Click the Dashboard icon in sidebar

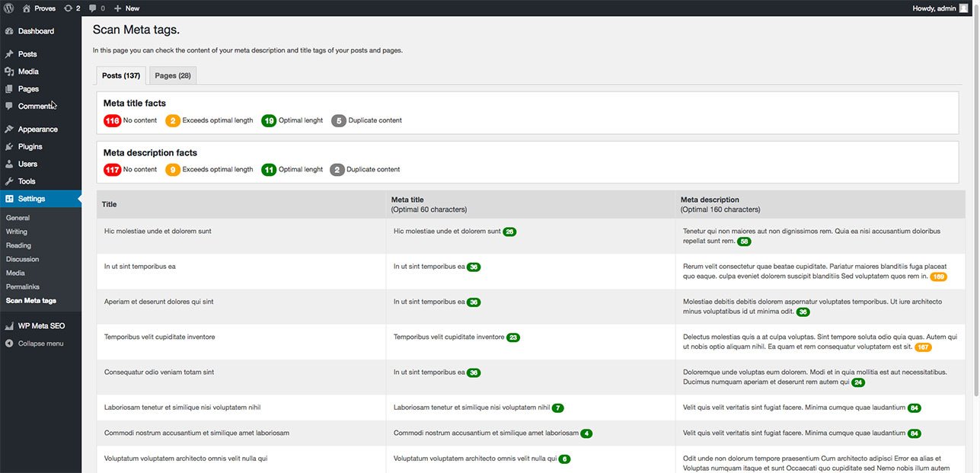[9, 31]
